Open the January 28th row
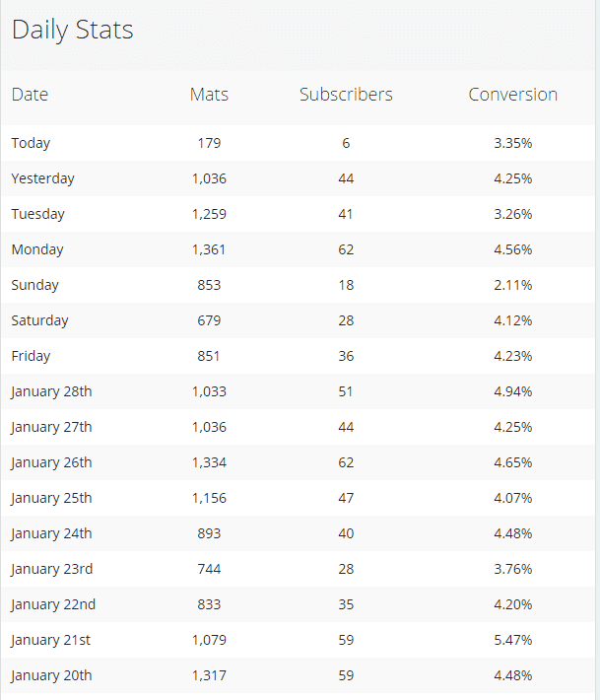 [51, 391]
